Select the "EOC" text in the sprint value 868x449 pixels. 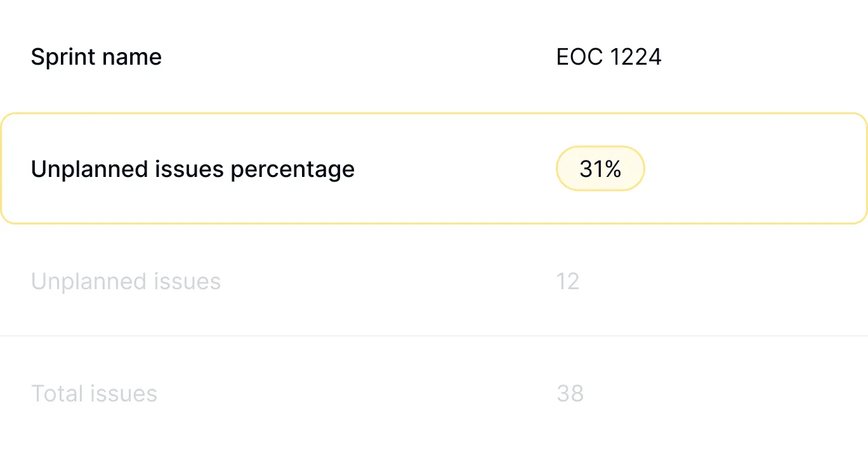579,57
